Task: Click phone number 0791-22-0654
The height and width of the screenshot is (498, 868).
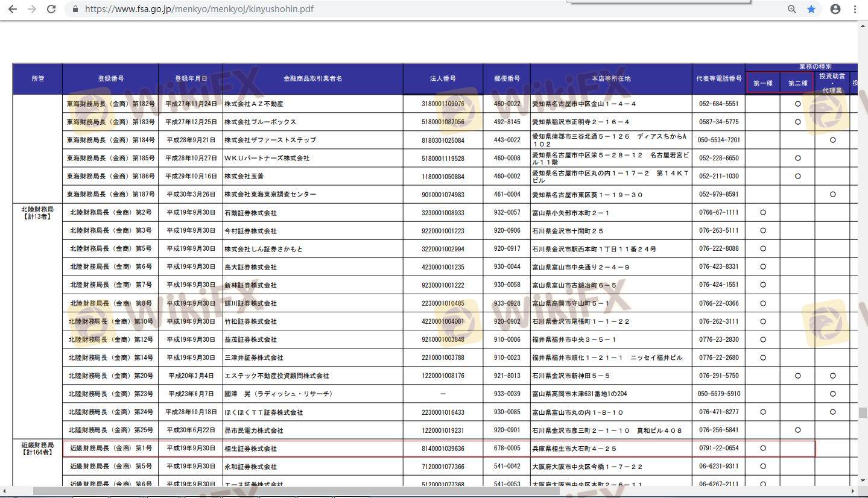Action: coord(718,449)
